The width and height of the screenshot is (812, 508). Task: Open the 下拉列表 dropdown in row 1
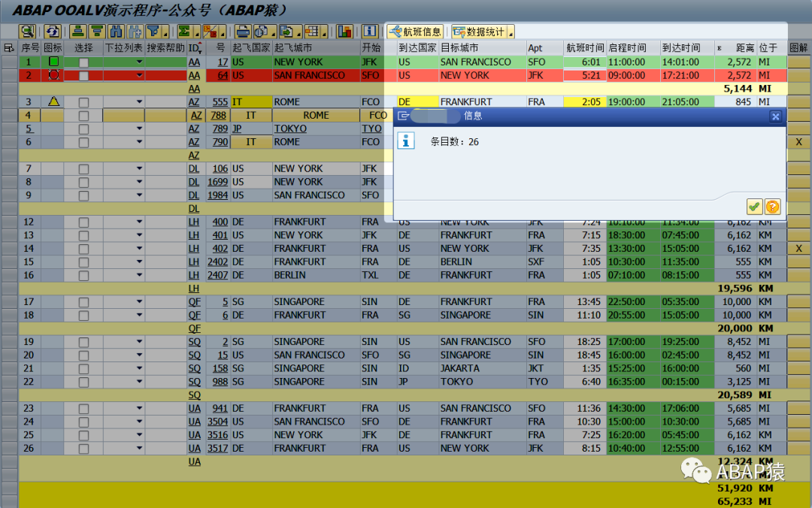coord(139,62)
